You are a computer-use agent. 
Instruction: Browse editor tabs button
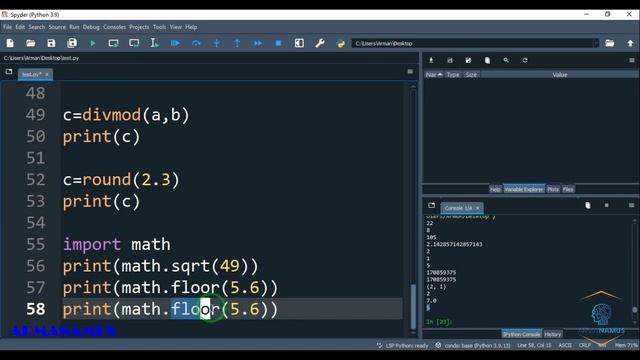tap(9, 72)
